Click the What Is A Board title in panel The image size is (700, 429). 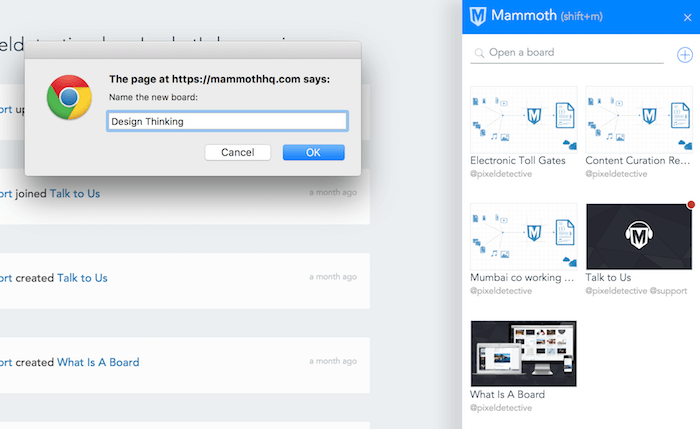coord(507,394)
